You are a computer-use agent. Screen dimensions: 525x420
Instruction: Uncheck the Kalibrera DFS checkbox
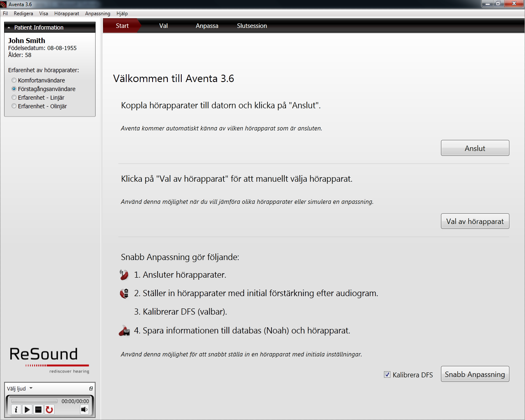click(387, 374)
